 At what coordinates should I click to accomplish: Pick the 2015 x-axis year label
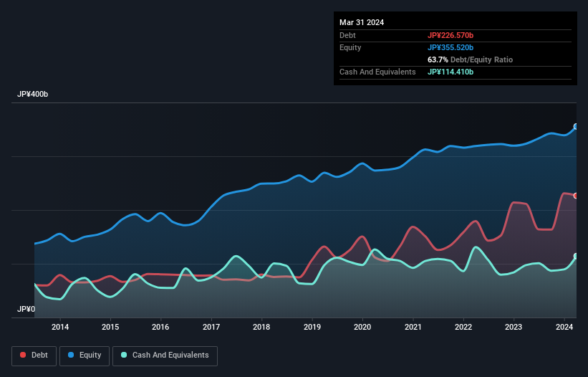point(110,328)
